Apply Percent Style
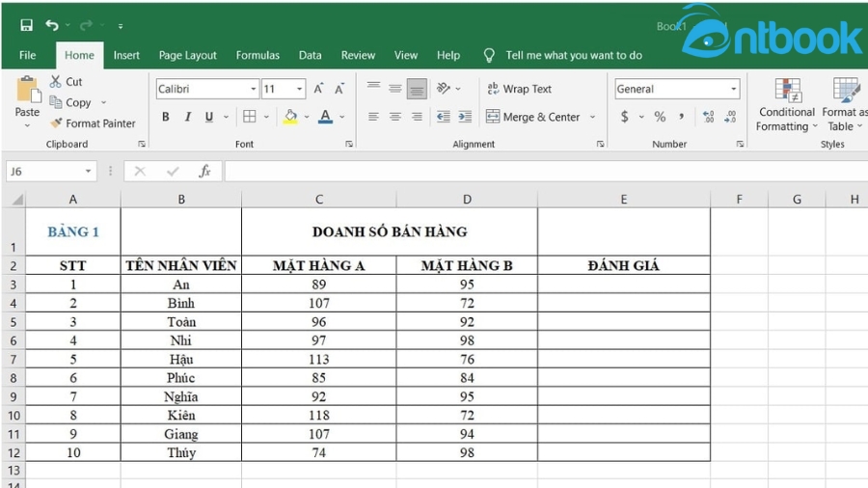Image resolution: width=868 pixels, height=488 pixels. coord(660,117)
